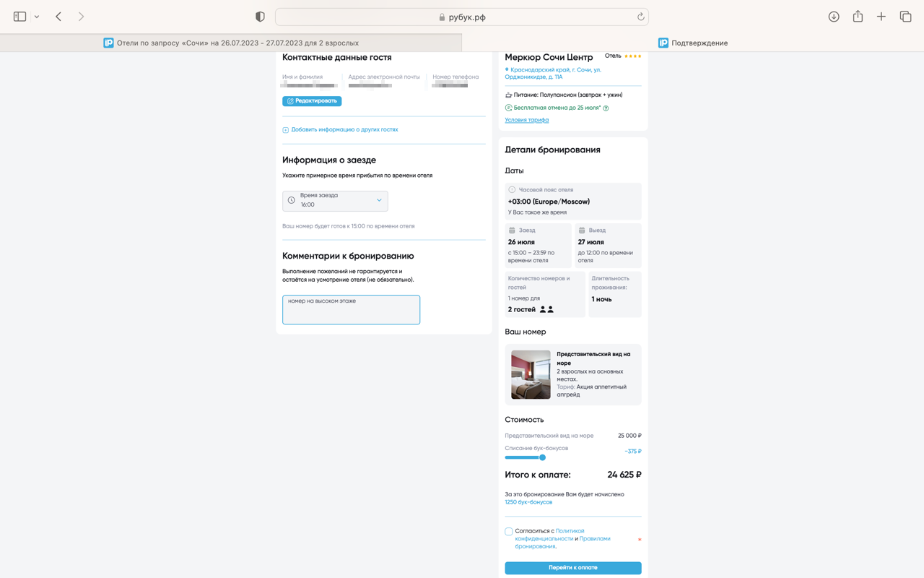Click the free cancellation help question icon
The image size is (924, 578).
tap(606, 108)
